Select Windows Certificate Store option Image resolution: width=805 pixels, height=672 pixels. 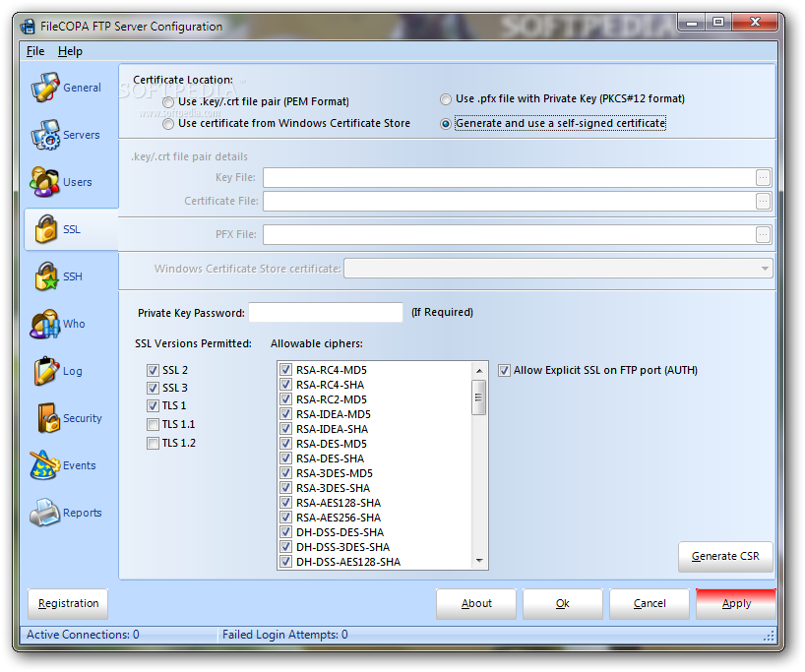(168, 124)
